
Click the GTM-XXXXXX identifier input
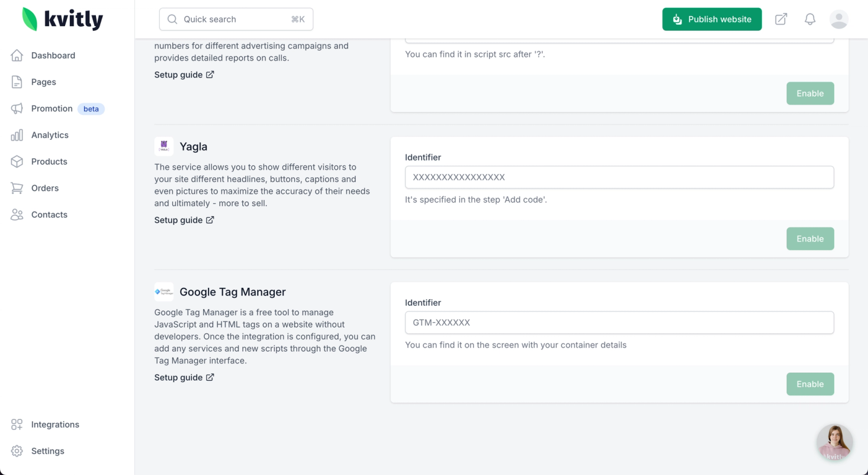click(x=619, y=323)
